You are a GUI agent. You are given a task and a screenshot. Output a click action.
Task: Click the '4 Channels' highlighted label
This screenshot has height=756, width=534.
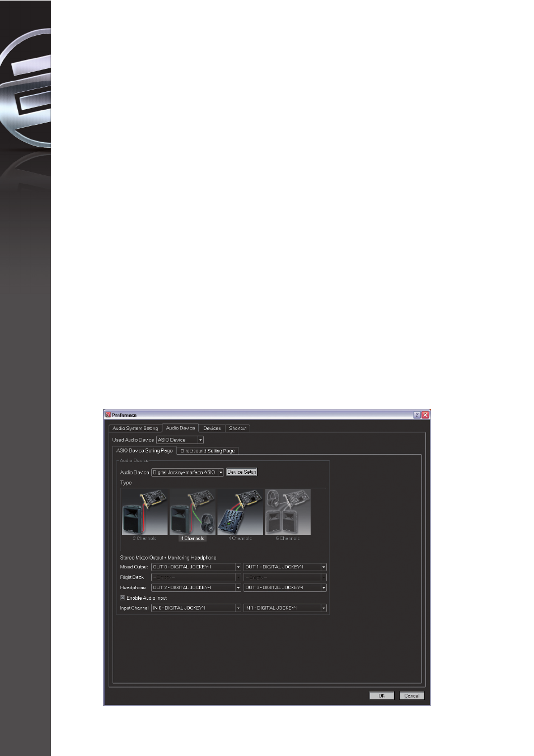(x=193, y=539)
